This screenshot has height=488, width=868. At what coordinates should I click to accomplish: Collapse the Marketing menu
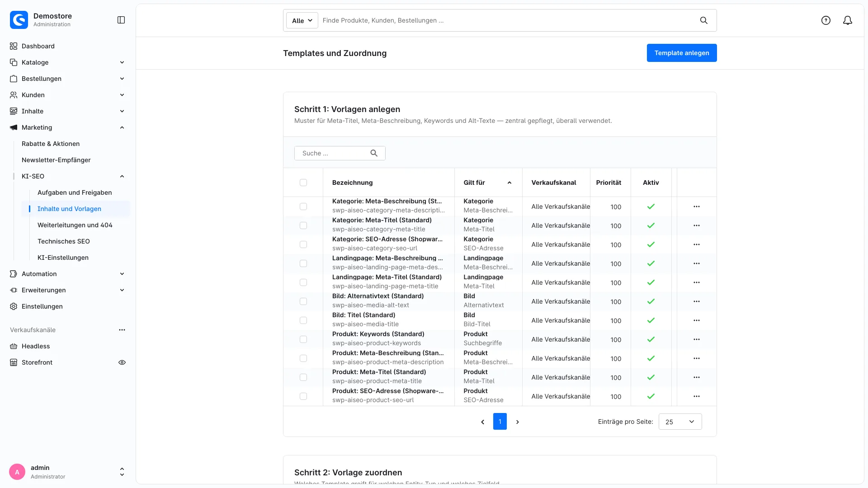[x=122, y=127]
